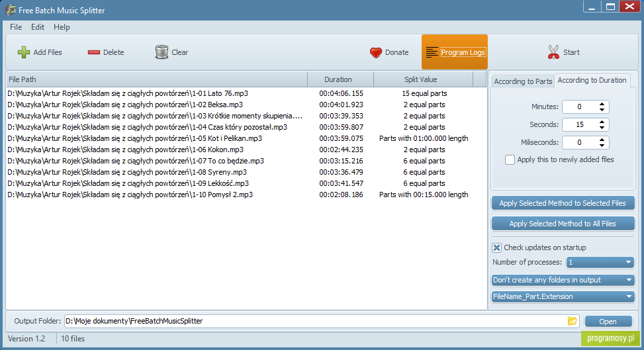Select the 1-02 Beksa.mp3 row
Viewport: 644px width, 350px height.
pos(246,105)
